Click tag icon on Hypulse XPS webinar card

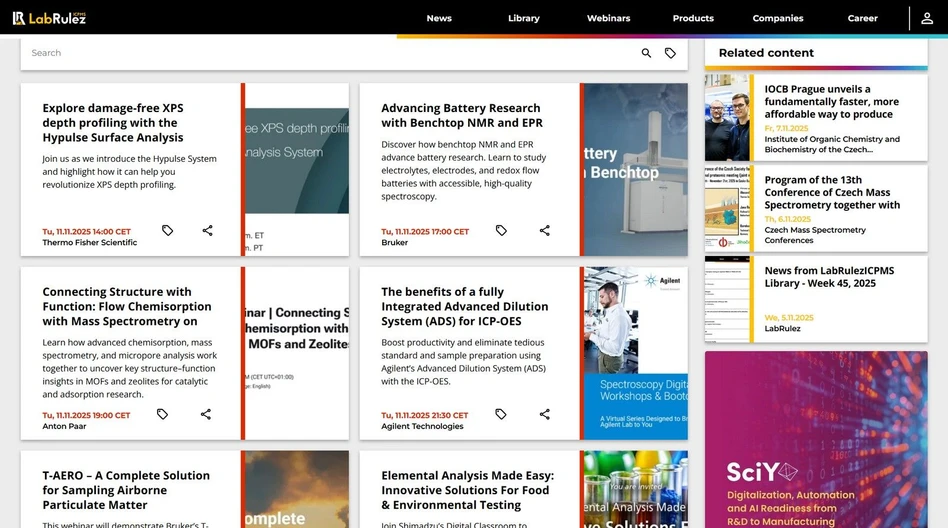(167, 230)
